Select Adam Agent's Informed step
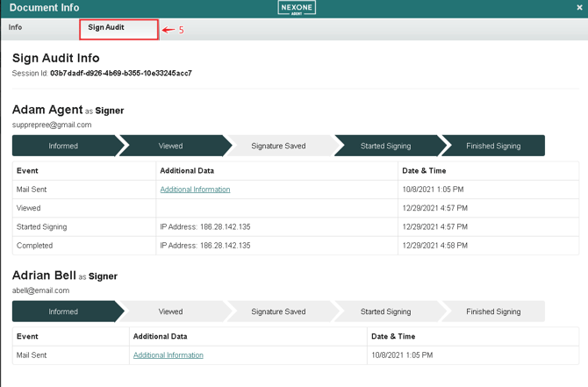The image size is (588, 387). coord(63,146)
